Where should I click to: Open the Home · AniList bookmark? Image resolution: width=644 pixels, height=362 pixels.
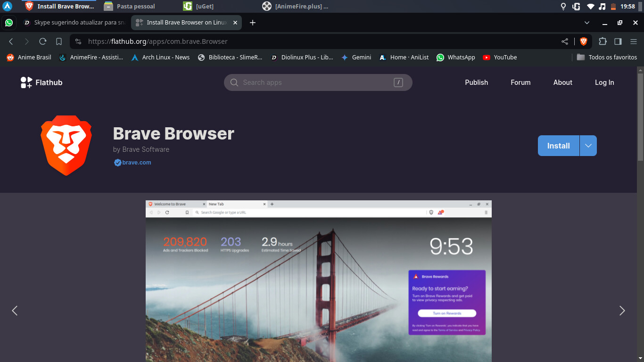coord(404,58)
